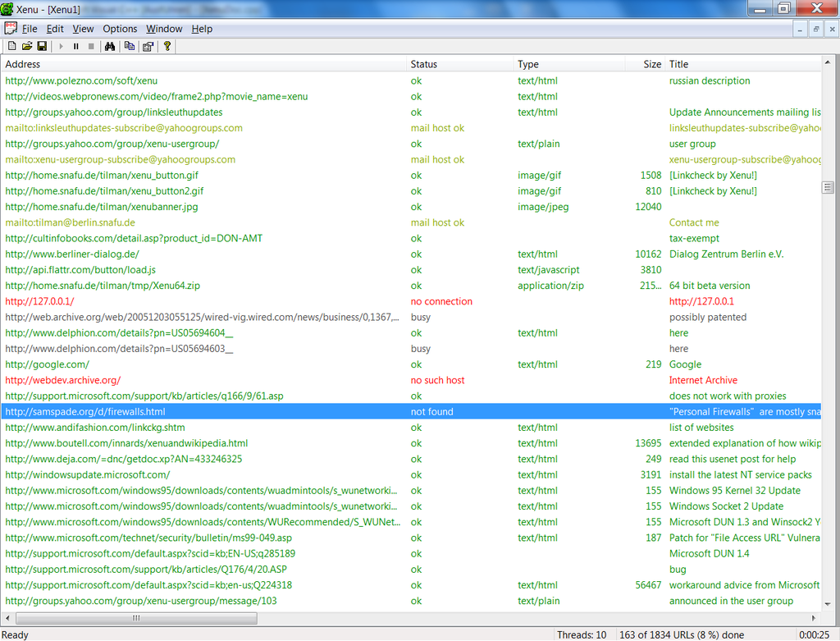Screen dimensions: 840x641
Task: Copy results to clipboard
Action: 128,46
